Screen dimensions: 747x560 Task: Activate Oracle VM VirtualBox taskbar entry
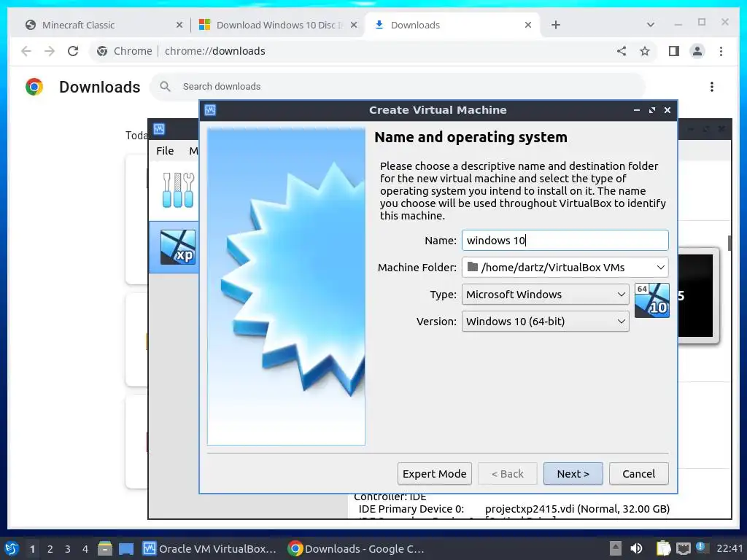pyautogui.click(x=209, y=548)
